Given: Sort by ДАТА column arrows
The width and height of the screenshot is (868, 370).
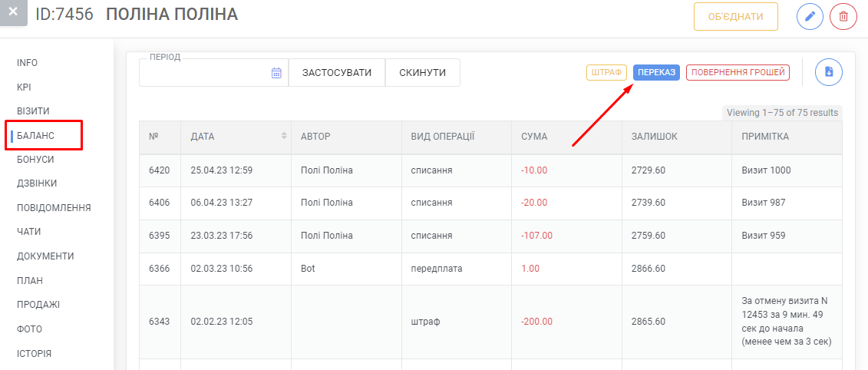Looking at the screenshot, I should point(285,136).
